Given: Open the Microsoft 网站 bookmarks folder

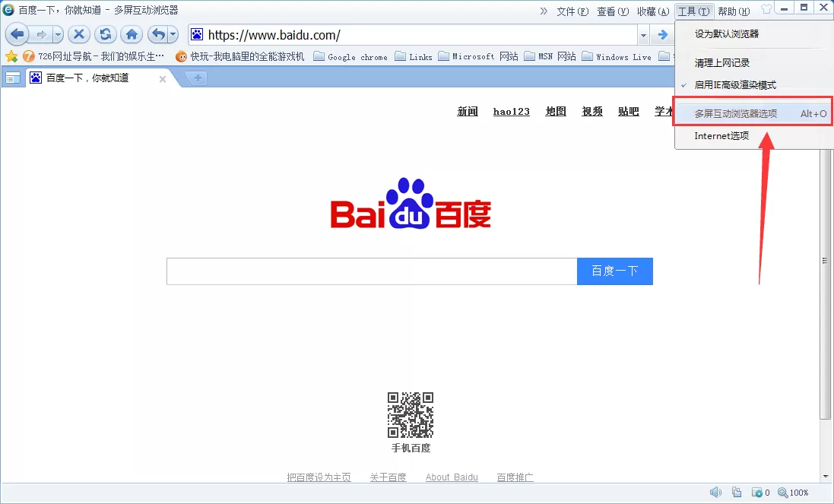Looking at the screenshot, I should 478,56.
